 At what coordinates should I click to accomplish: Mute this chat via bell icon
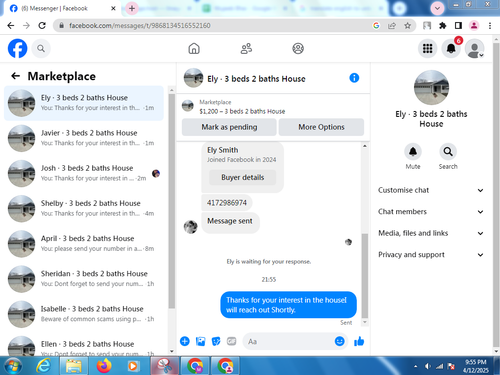tap(413, 152)
